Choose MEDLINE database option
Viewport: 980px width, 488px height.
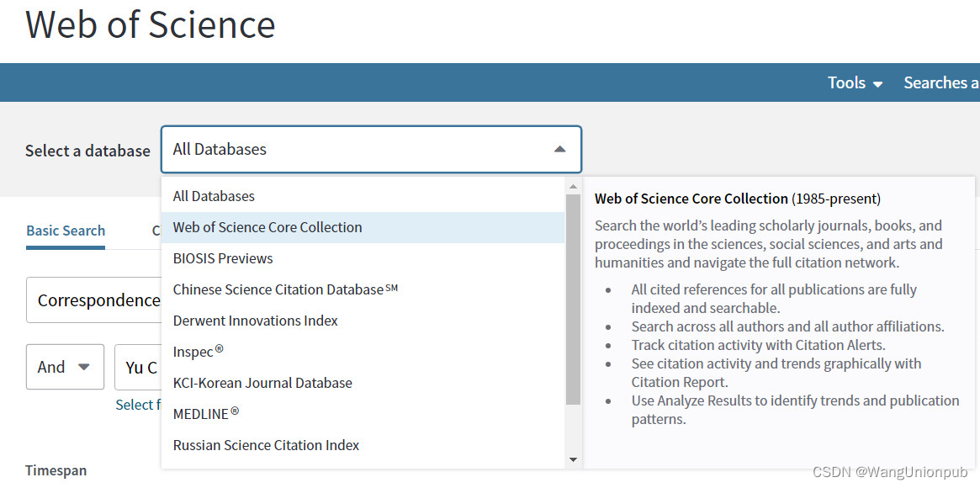[363, 414]
